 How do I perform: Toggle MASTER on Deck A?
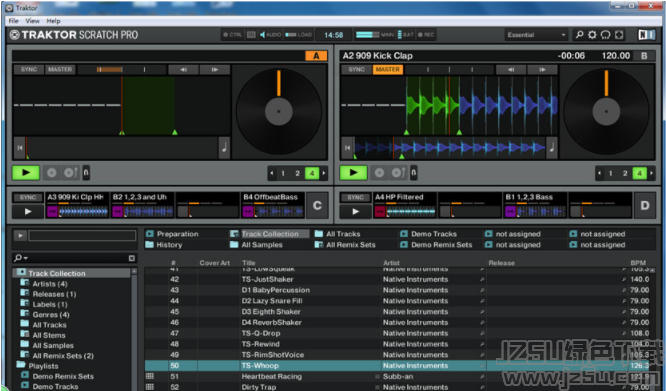point(60,69)
